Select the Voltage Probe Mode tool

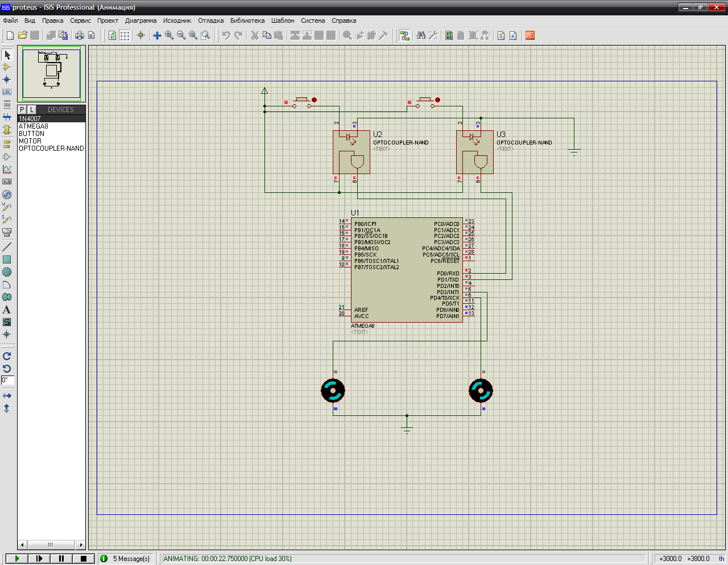7,207
